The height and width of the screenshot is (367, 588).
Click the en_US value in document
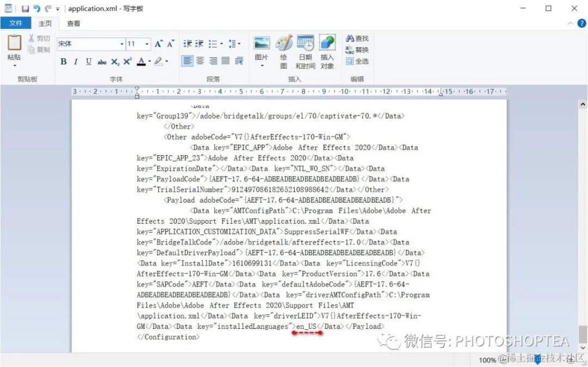(307, 327)
